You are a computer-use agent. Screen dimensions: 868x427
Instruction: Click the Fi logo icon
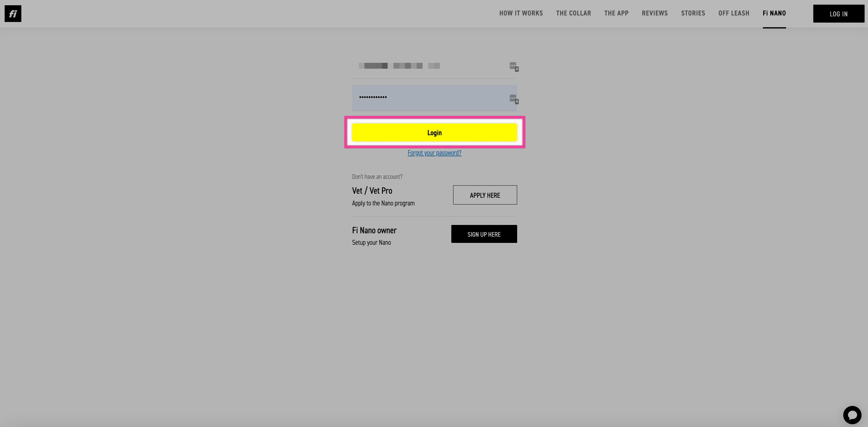(x=13, y=14)
